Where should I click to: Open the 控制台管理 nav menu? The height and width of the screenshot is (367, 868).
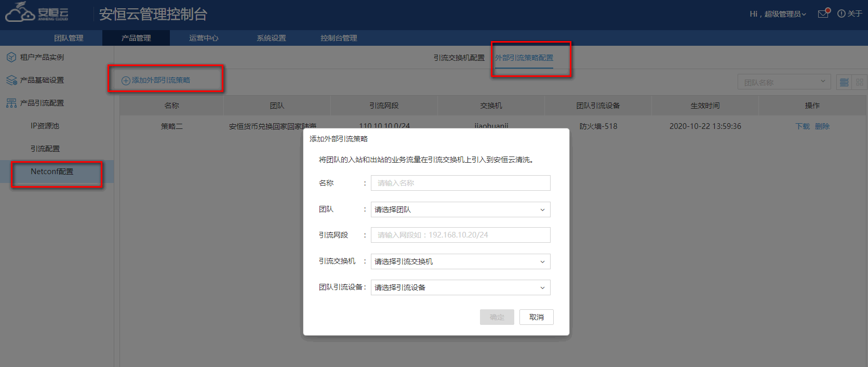coord(339,38)
